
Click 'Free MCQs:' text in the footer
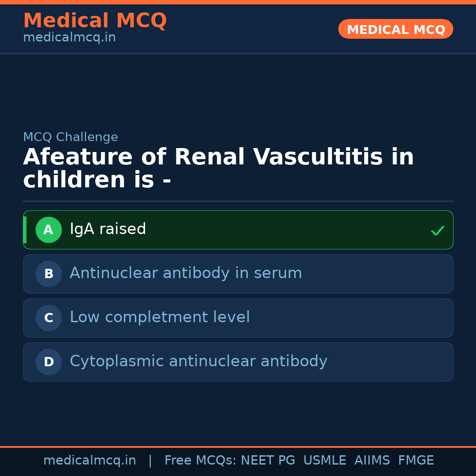(x=200, y=461)
